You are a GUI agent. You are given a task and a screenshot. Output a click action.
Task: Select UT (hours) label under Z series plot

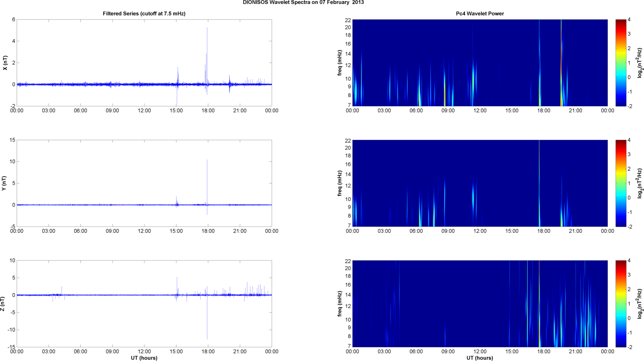[144, 358]
